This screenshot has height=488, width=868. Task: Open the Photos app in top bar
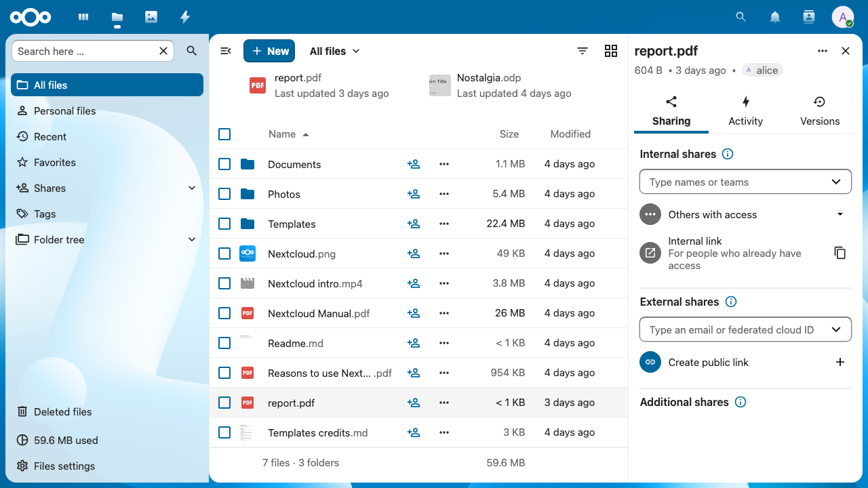[151, 17]
